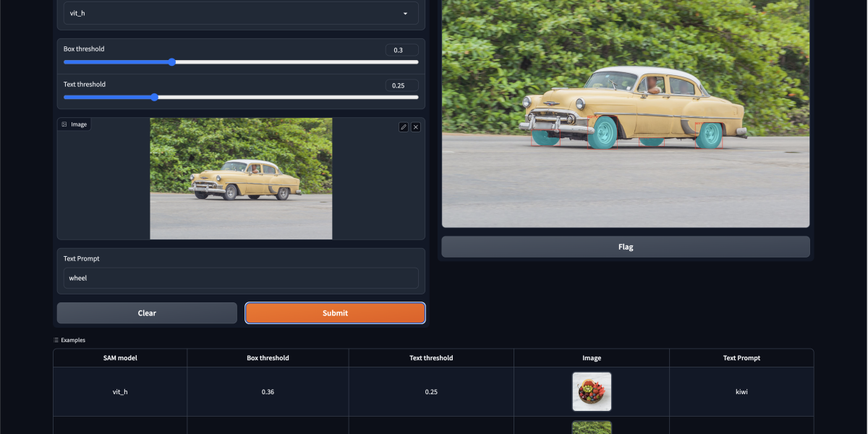Click the Flag button under output image
Screen dimensions: 868x434
(x=625, y=247)
